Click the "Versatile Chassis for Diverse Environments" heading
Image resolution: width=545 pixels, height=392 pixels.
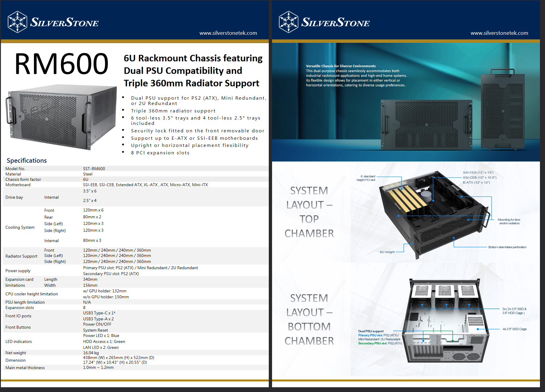(341, 66)
